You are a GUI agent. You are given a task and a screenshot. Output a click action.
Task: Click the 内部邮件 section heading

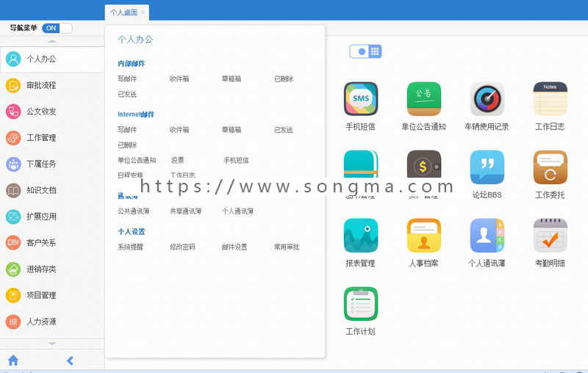point(132,64)
